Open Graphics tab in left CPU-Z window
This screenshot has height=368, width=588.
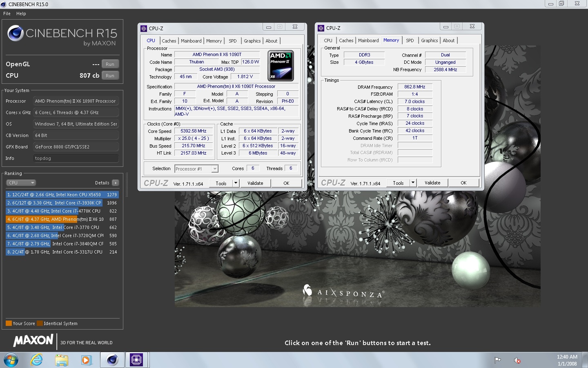(252, 41)
